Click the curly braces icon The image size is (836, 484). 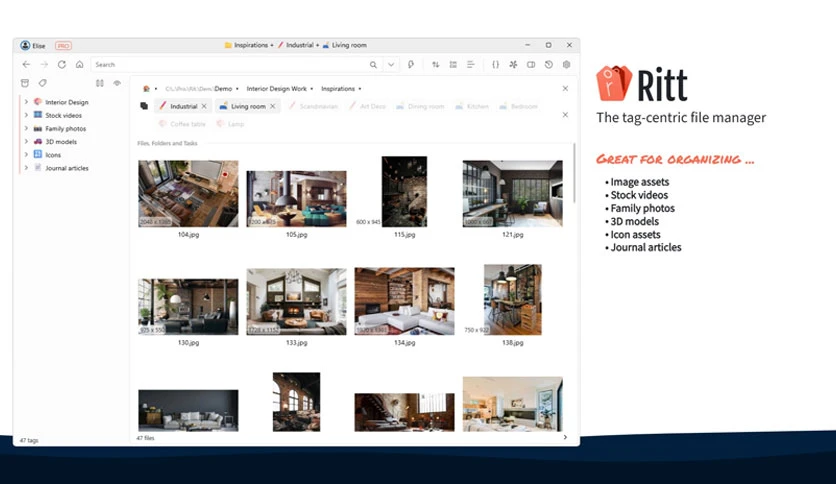(x=495, y=64)
